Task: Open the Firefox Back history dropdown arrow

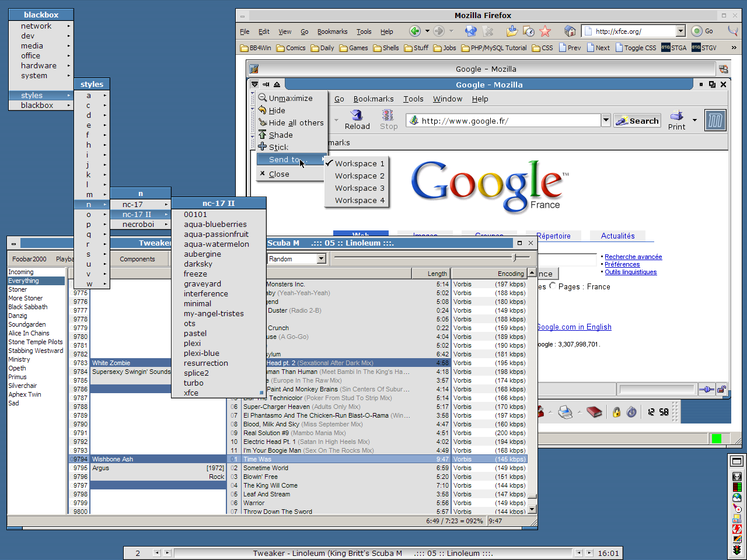Action: point(427,31)
